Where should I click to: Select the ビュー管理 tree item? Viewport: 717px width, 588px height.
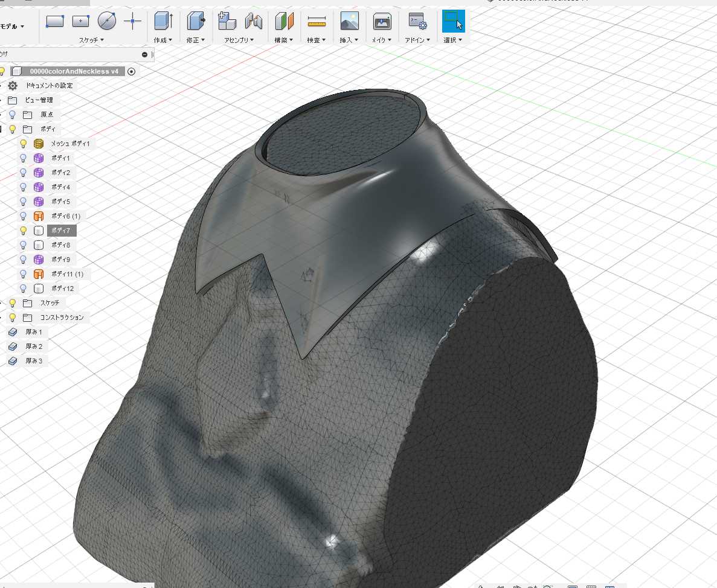39,100
